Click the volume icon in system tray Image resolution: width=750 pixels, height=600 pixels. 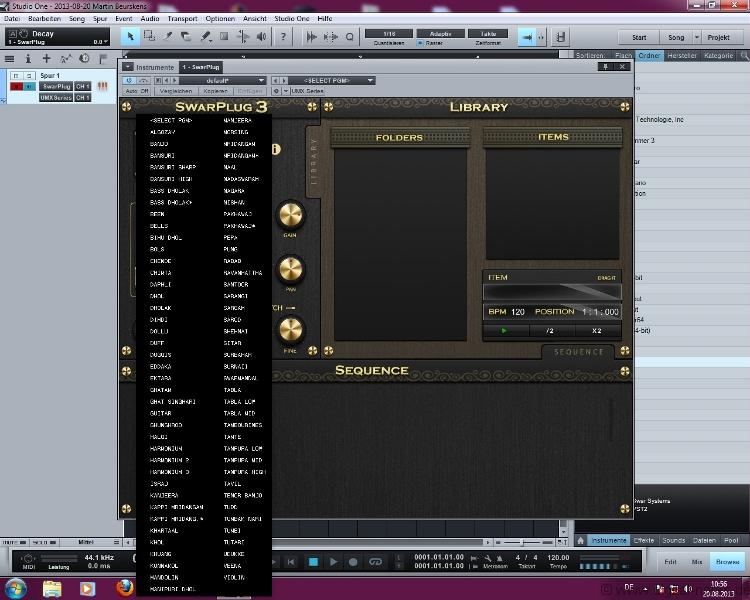[x=688, y=589]
